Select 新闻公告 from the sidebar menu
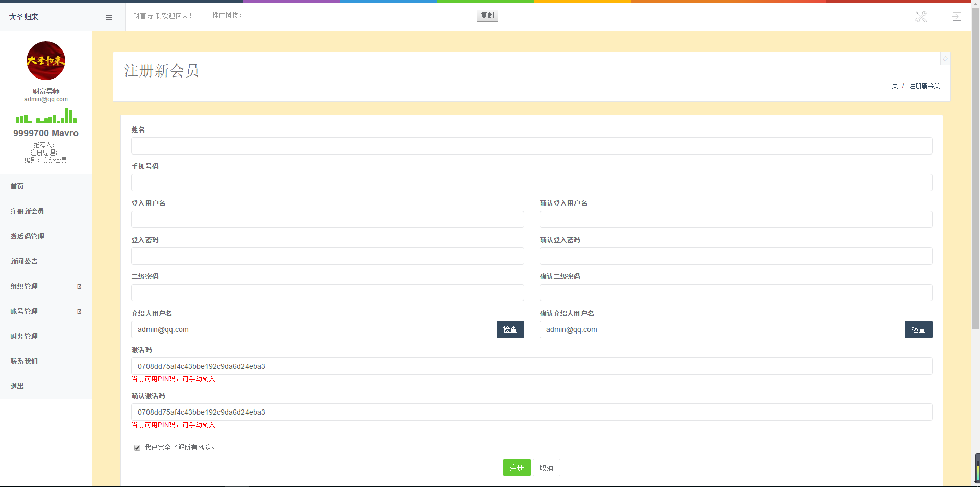Screen dimensions: 980x487 click(24, 262)
